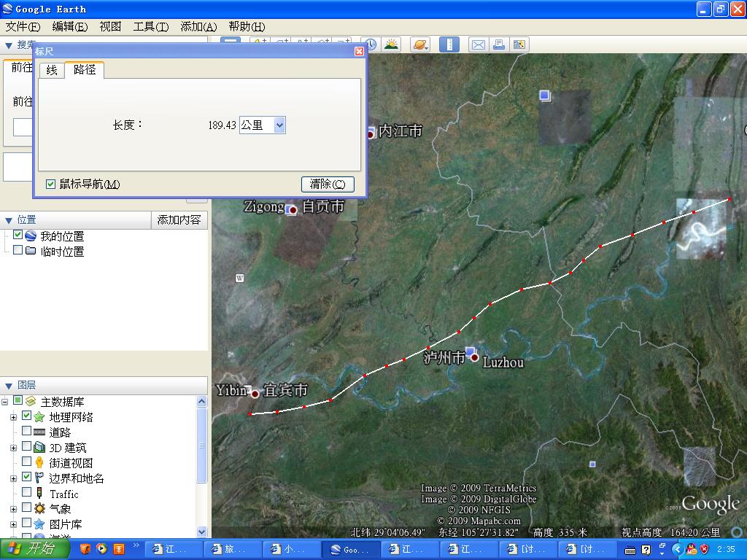Expand the 地理网络 tree node
This screenshot has width=747, height=560.
click(14, 418)
